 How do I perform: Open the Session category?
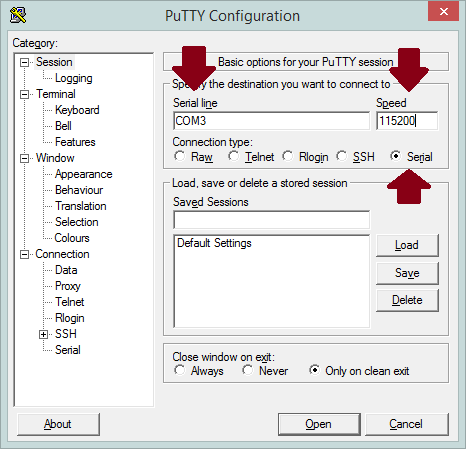[x=54, y=62]
